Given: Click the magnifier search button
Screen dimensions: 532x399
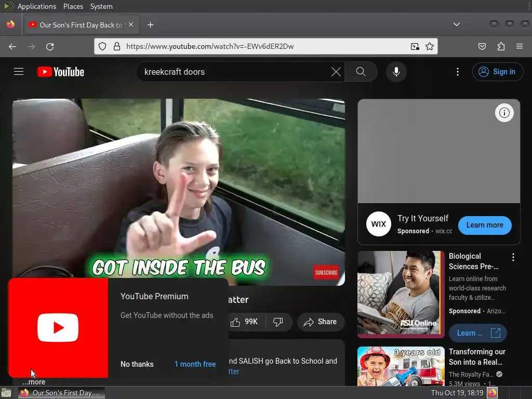Looking at the screenshot, I should (x=361, y=72).
